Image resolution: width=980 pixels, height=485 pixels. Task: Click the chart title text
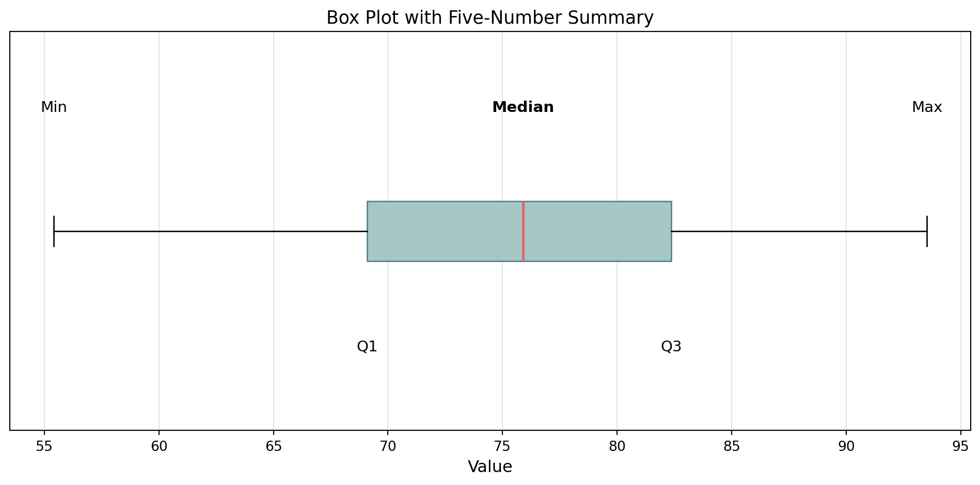click(490, 18)
